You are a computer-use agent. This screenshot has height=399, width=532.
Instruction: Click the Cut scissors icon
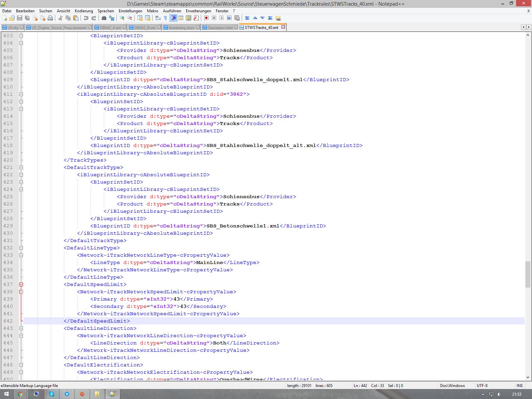pos(61,18)
